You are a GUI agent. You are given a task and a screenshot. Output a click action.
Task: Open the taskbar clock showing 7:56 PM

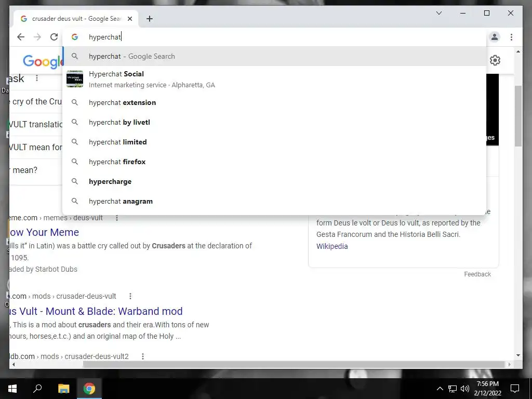click(487, 389)
